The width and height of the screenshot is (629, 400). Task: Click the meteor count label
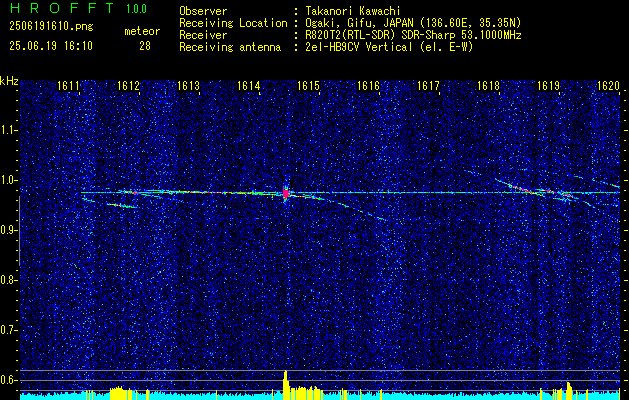click(142, 31)
